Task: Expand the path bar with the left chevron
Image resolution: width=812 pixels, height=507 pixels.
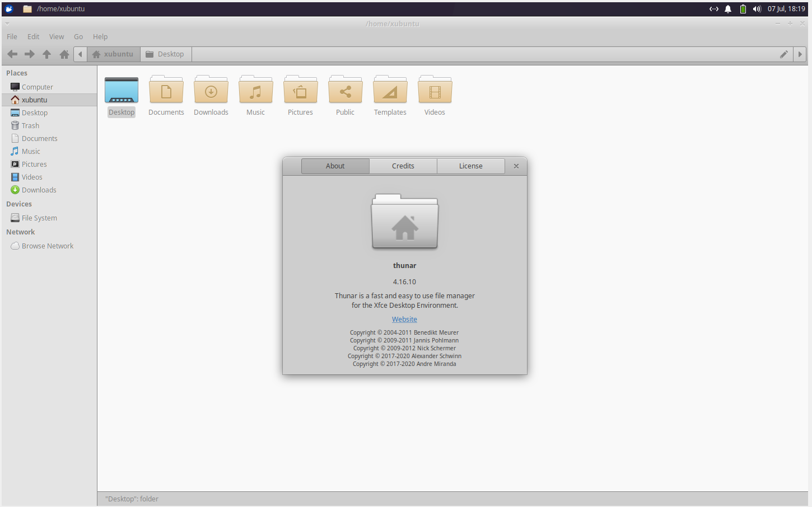Action: coord(80,54)
